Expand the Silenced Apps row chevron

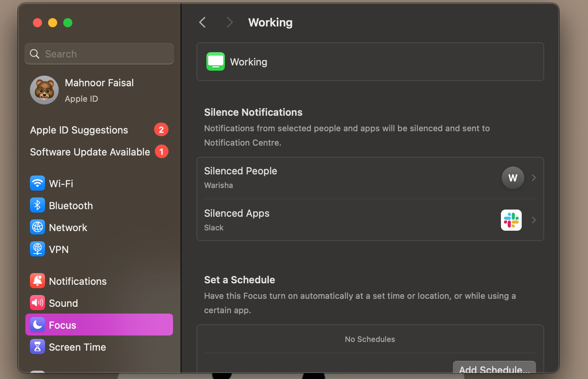point(534,220)
